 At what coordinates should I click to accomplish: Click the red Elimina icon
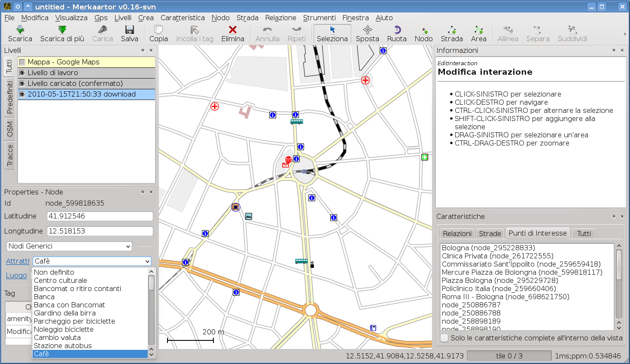(233, 30)
